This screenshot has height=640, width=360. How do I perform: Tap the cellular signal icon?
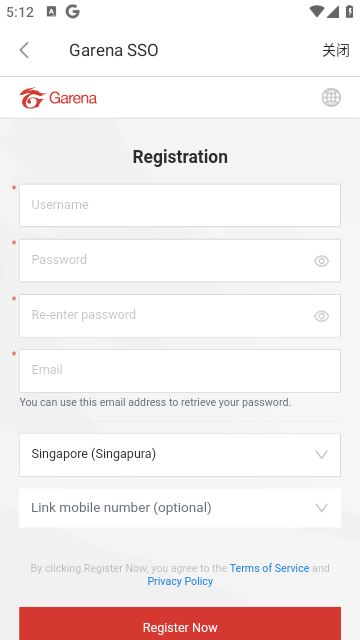point(333,12)
